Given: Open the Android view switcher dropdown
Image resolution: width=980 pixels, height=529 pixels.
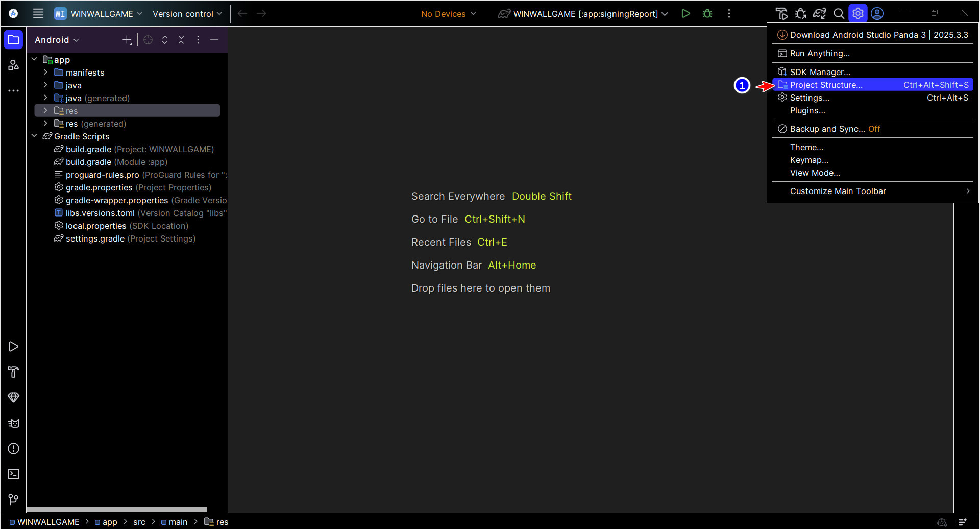Looking at the screenshot, I should [x=56, y=39].
